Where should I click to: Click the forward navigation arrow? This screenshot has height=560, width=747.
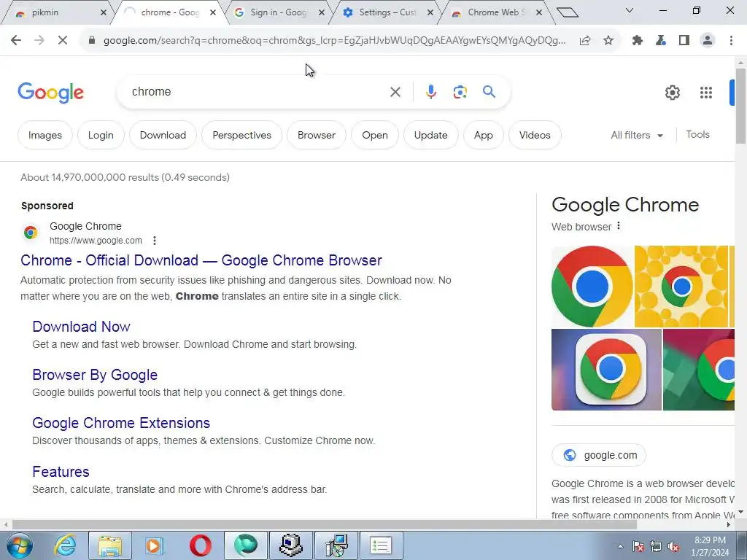pos(39,41)
